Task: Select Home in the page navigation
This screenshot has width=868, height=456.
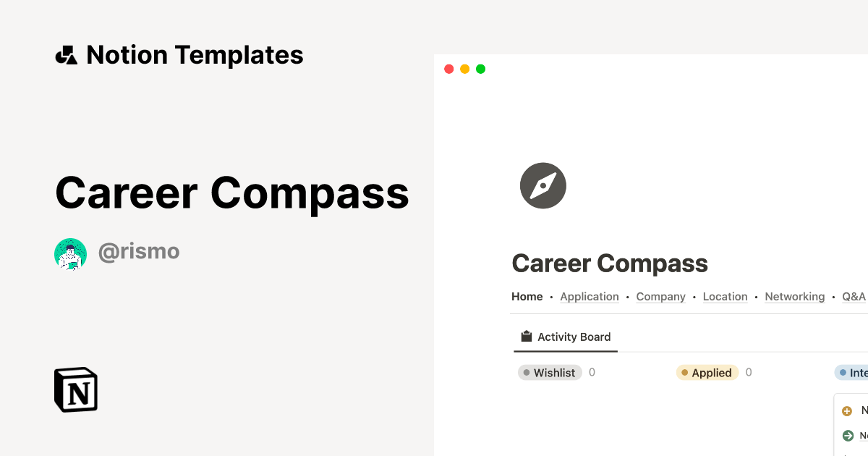Action: pos(527,296)
